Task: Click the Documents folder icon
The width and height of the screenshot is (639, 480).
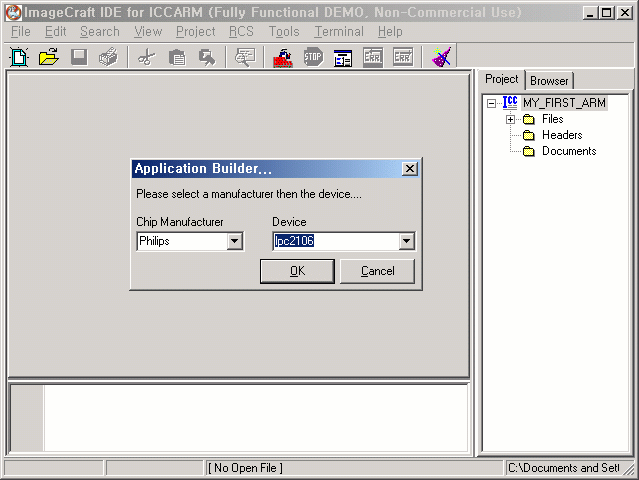Action: (x=529, y=151)
